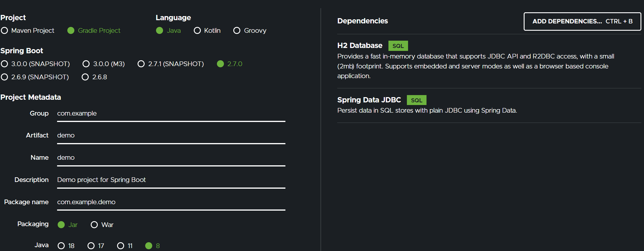
Task: Select Spring Boot 2.6.9 (SNAPSHOT)
Action: 35,77
